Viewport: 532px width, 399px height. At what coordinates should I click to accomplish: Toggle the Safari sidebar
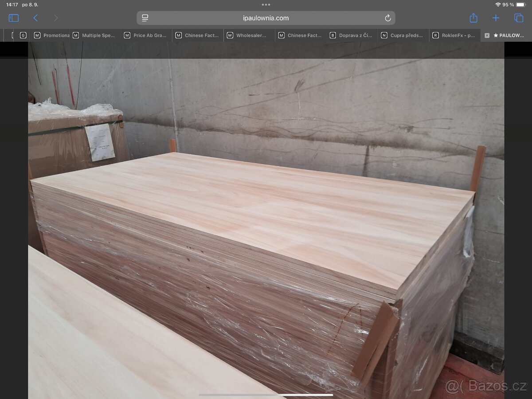pos(14,18)
